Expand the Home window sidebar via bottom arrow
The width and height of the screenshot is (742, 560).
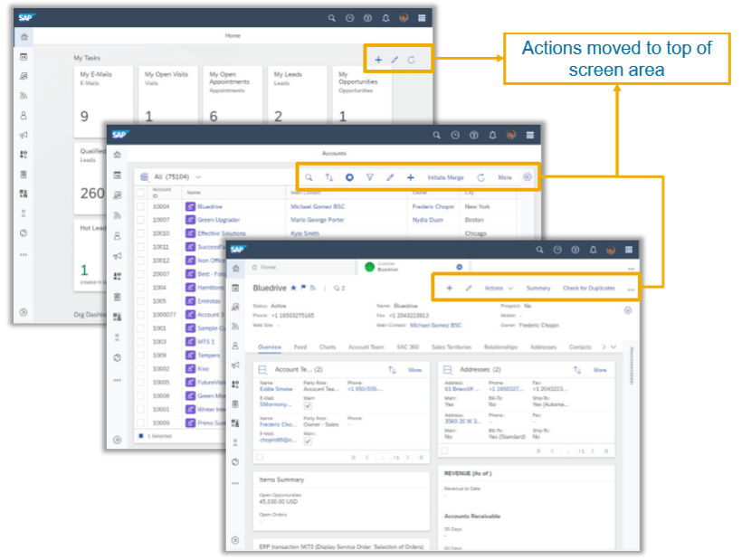[x=24, y=312]
